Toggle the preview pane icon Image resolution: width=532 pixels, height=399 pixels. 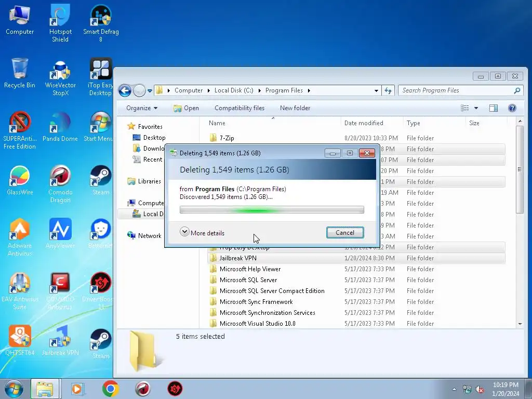[x=494, y=108]
